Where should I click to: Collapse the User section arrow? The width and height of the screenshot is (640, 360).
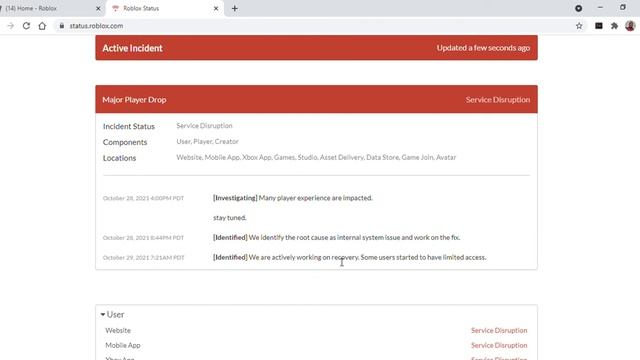point(103,314)
